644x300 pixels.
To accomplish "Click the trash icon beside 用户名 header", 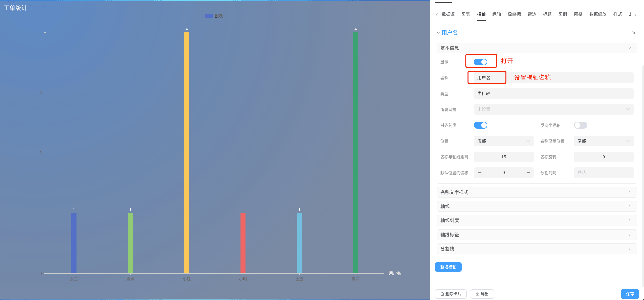I will pyautogui.click(x=633, y=33).
